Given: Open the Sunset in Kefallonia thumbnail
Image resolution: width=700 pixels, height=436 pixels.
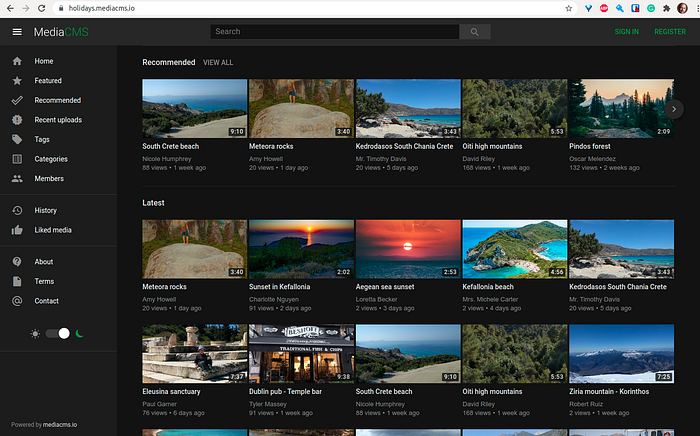Looking at the screenshot, I should [x=301, y=249].
